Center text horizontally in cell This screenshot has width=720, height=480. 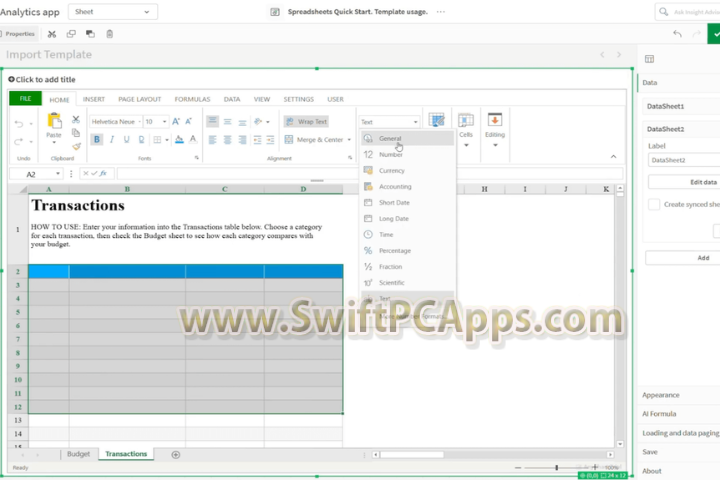(x=227, y=140)
